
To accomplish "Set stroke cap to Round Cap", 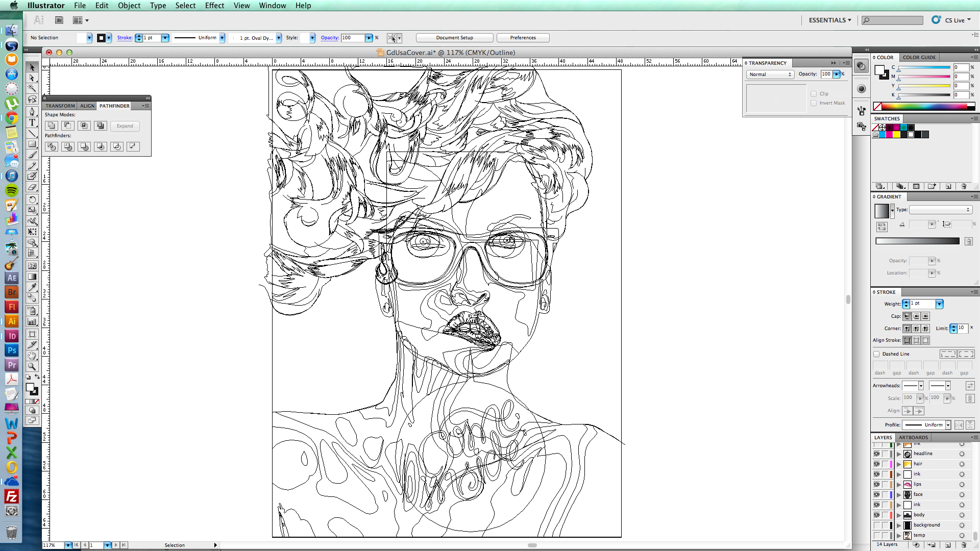I will (x=916, y=316).
